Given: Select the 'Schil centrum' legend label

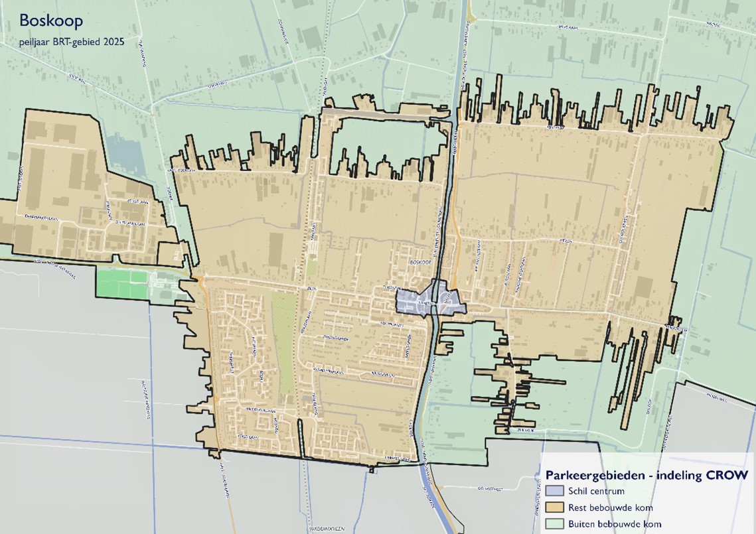Looking at the screenshot, I should pos(594,492).
